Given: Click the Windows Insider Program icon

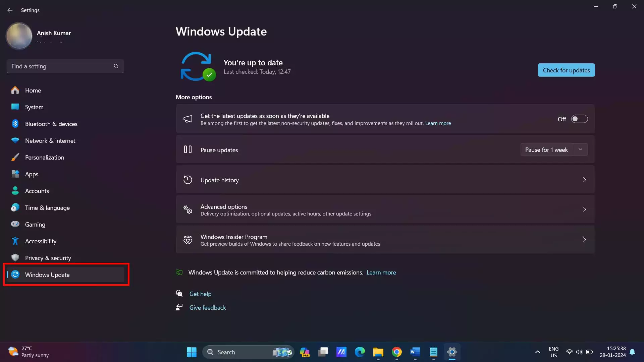Looking at the screenshot, I should (187, 240).
